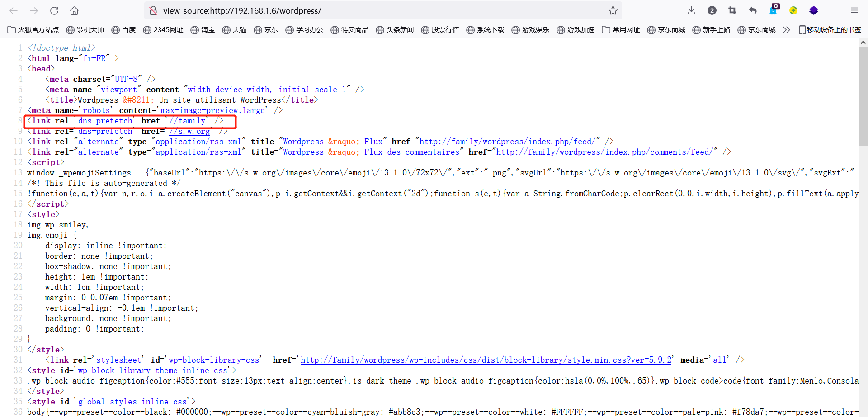Open the 常用网址 bookmark folder
This screenshot has width=868, height=417.
(621, 30)
